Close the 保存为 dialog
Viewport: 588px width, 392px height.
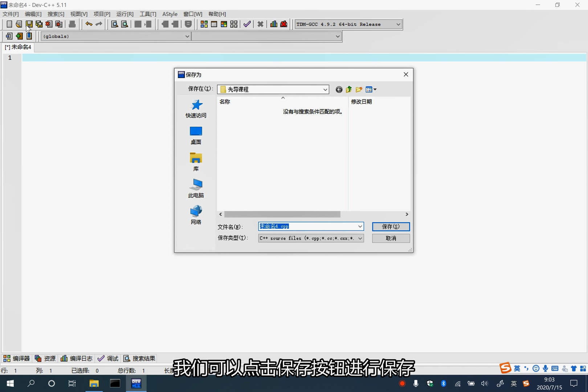pyautogui.click(x=406, y=74)
